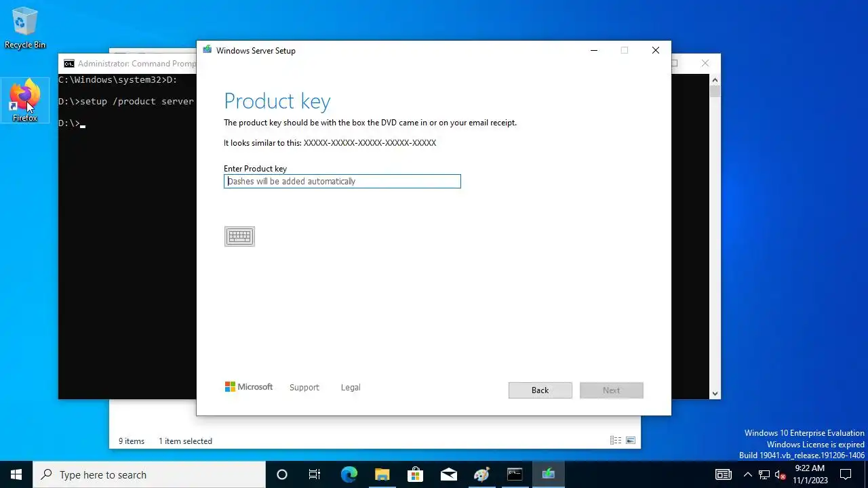The width and height of the screenshot is (868, 488).
Task: Switch File Explorer to details view icon
Action: [616, 441]
